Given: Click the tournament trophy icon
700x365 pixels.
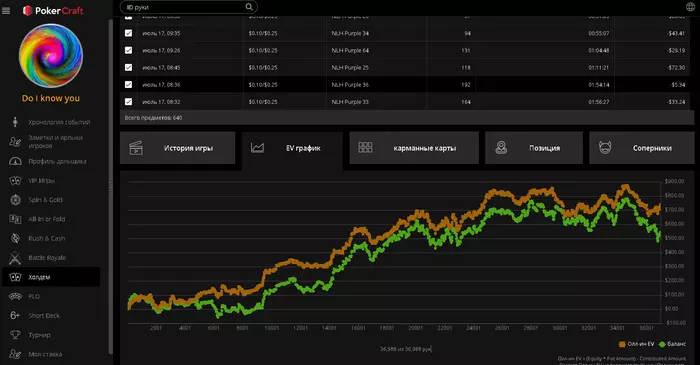Looking at the screenshot, I should point(15,335).
